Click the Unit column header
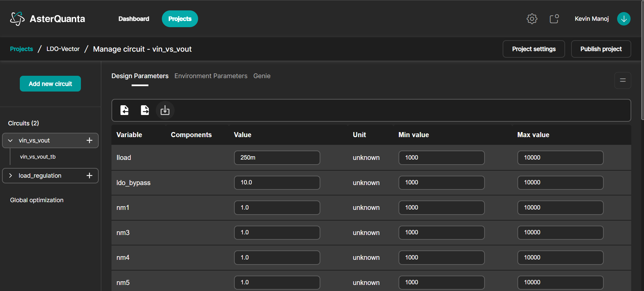This screenshot has height=291, width=644. click(359, 135)
